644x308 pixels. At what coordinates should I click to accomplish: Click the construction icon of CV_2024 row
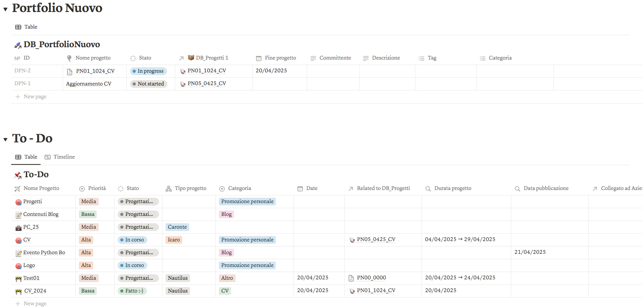[18, 291]
